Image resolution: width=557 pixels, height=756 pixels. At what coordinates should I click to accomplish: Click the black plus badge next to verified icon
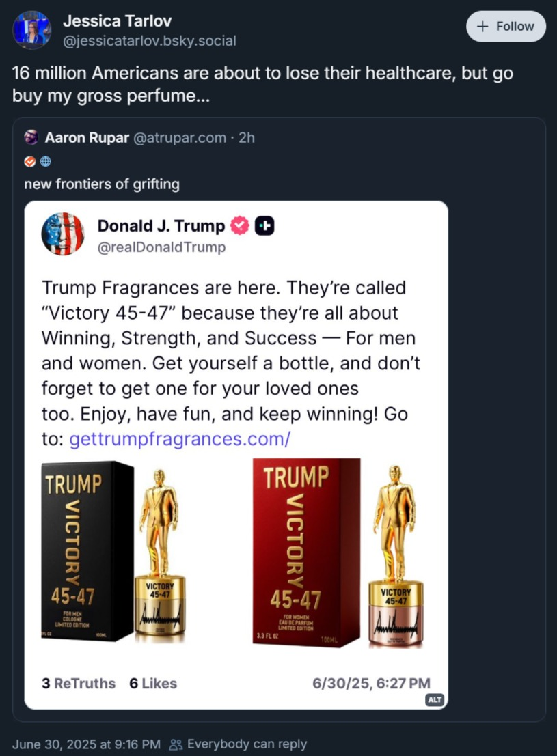(264, 226)
